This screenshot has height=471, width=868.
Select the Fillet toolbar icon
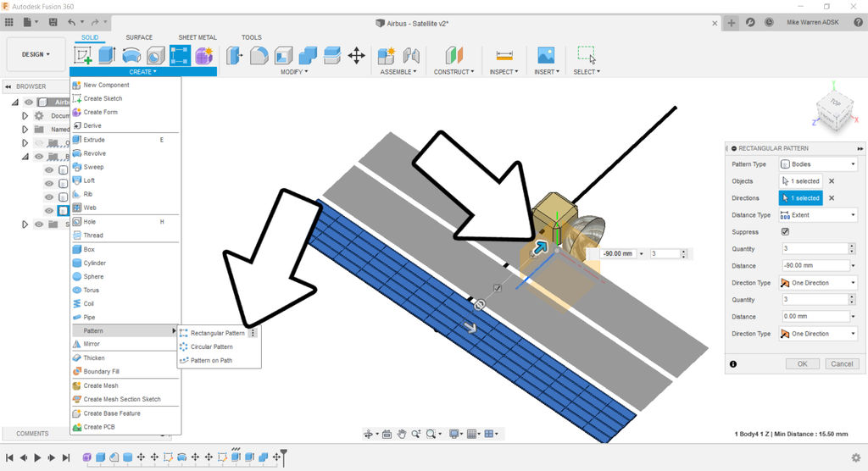(x=259, y=55)
